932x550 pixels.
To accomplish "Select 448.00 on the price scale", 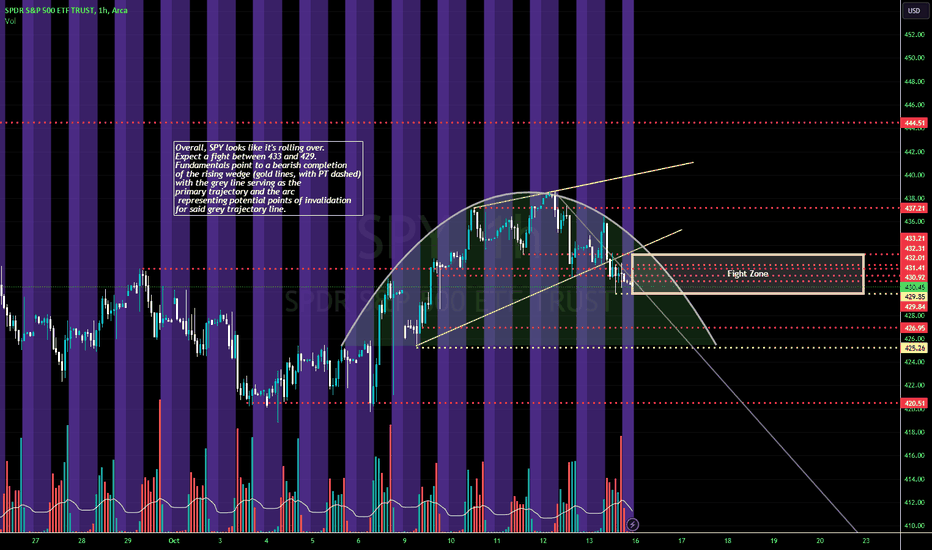I will point(915,81).
